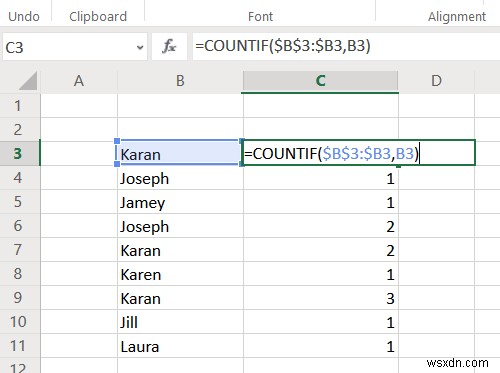
Task: Click the cell containing Jamey
Action: (x=180, y=201)
